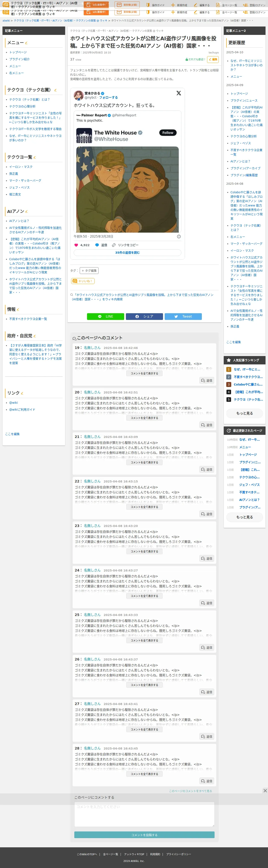Click the blue Tweet share button
Viewport: 268px width, 868px height.
(x=183, y=316)
